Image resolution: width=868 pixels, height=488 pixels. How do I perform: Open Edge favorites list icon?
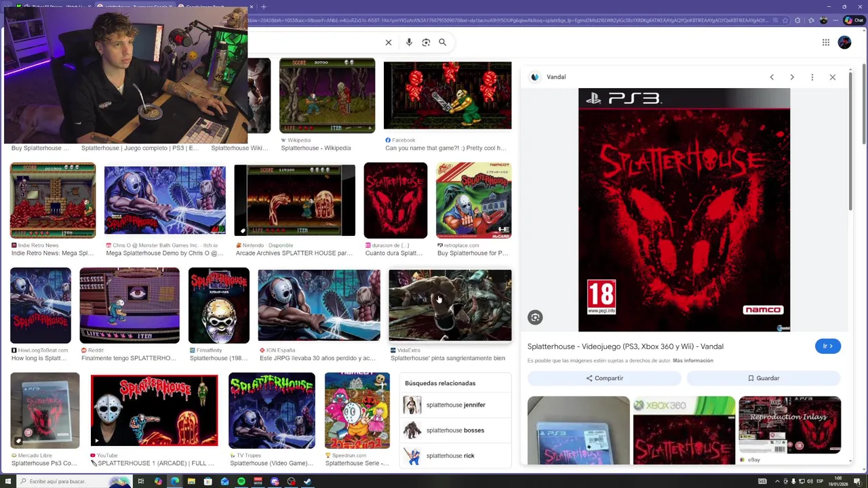click(810, 20)
